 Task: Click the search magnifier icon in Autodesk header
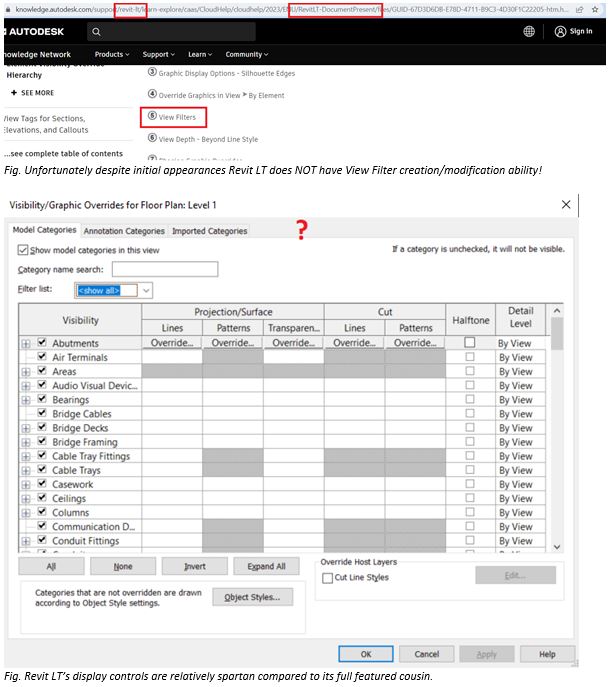pyautogui.click(x=96, y=32)
